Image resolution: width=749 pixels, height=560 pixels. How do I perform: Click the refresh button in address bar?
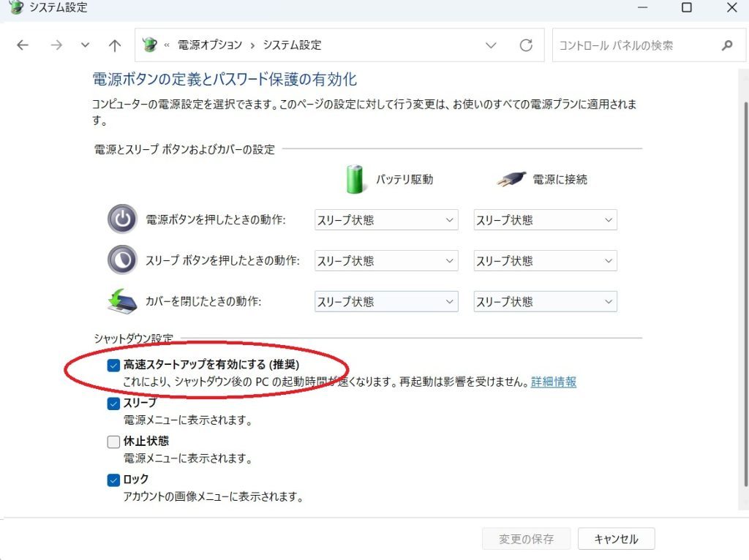tap(526, 45)
